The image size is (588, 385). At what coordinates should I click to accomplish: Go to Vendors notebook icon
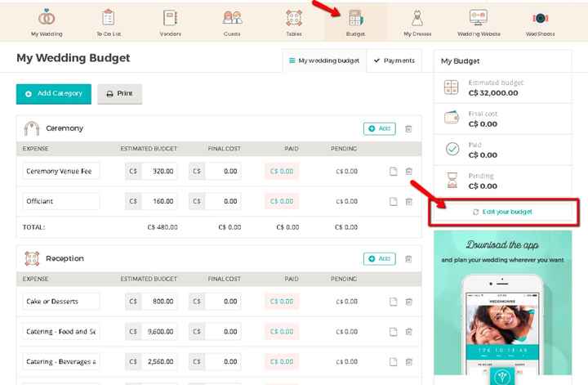pos(170,18)
